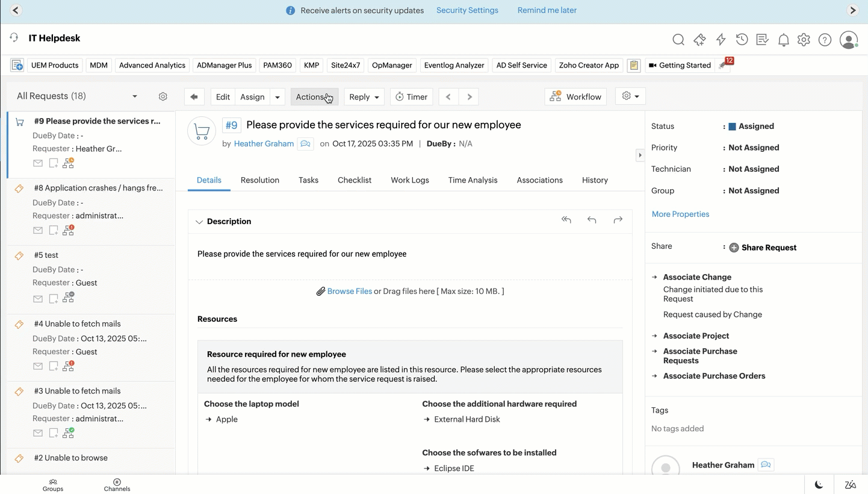Open the notifications bell icon
This screenshot has height=494, width=868.
point(783,40)
